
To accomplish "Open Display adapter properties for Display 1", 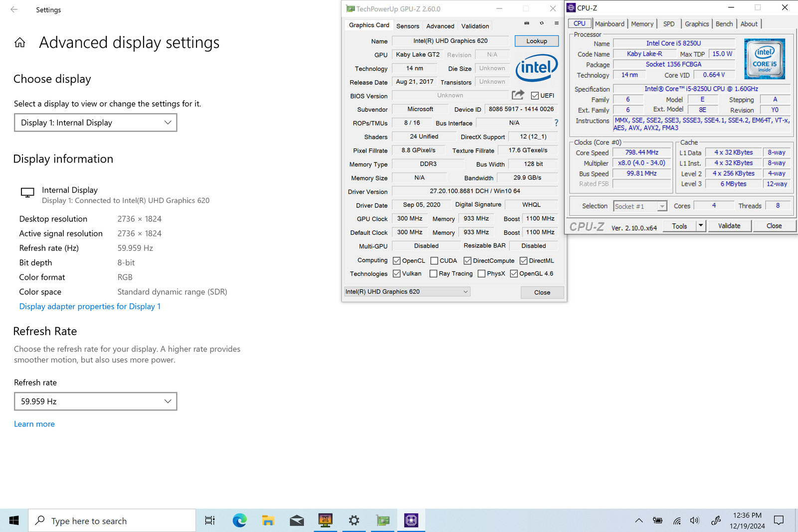I will (90, 307).
